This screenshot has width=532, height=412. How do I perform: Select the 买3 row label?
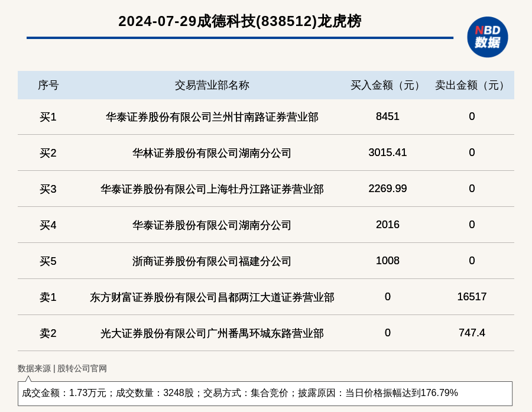[48, 189]
